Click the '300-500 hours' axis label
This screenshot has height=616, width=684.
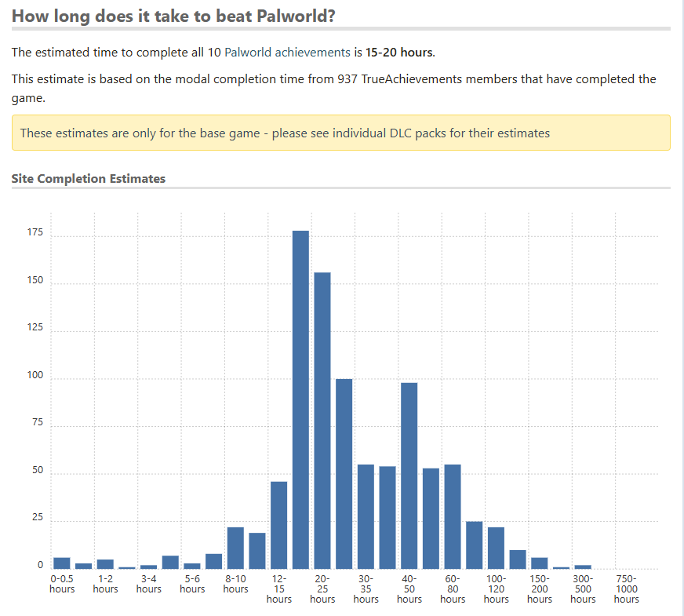[583, 589]
